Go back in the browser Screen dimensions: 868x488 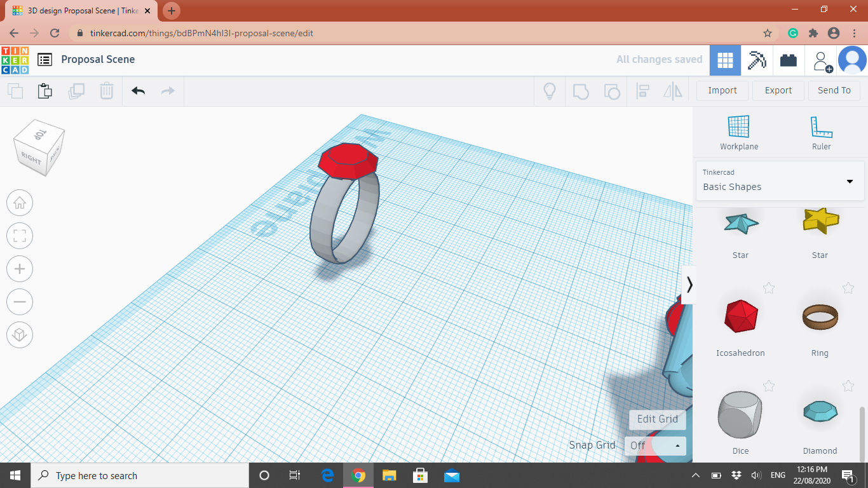pyautogui.click(x=14, y=33)
